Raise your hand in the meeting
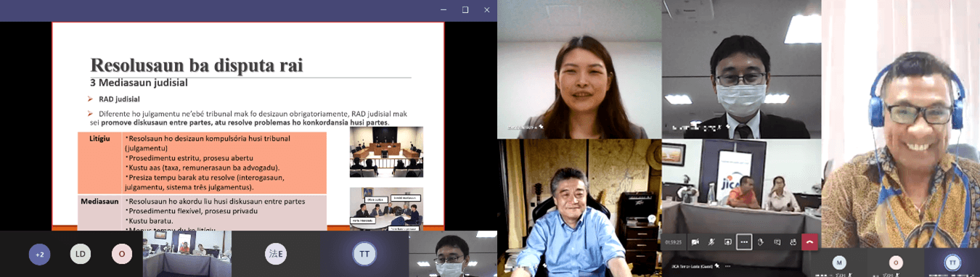Screen dimensions: 980x277 tap(761, 242)
